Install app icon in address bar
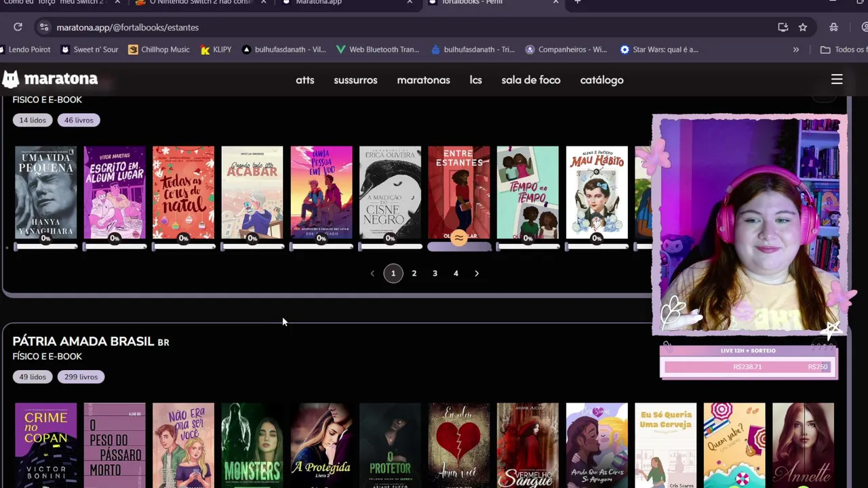 pos(783,27)
